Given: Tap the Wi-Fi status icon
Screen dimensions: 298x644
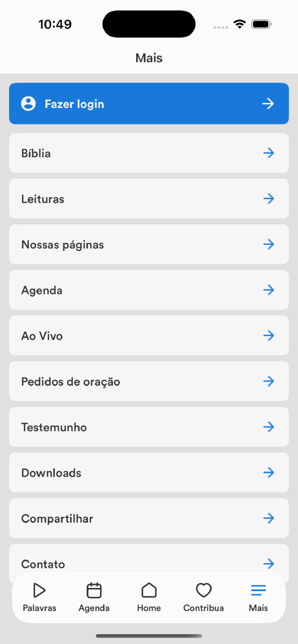Looking at the screenshot, I should (239, 24).
